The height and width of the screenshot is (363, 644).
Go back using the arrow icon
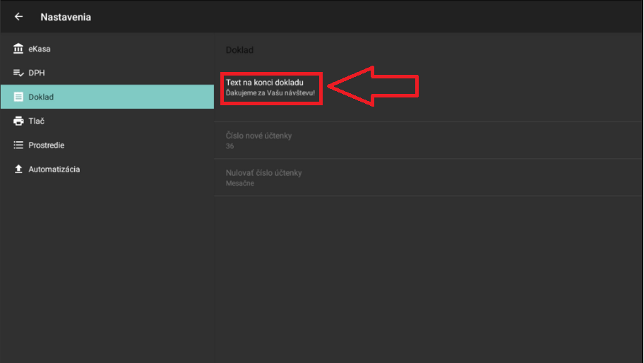click(19, 17)
